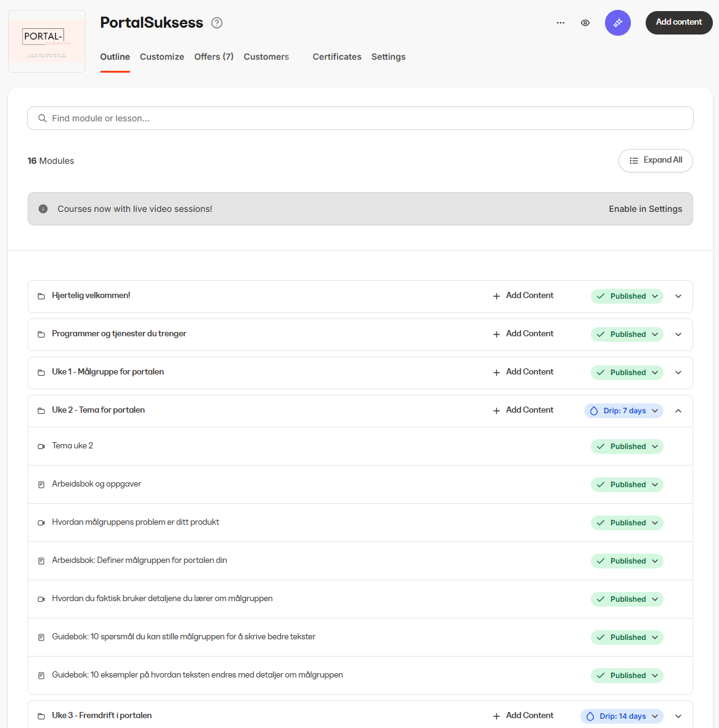Viewport: 719px width, 728px height.
Task: Open the Settings tab
Action: pyautogui.click(x=388, y=57)
